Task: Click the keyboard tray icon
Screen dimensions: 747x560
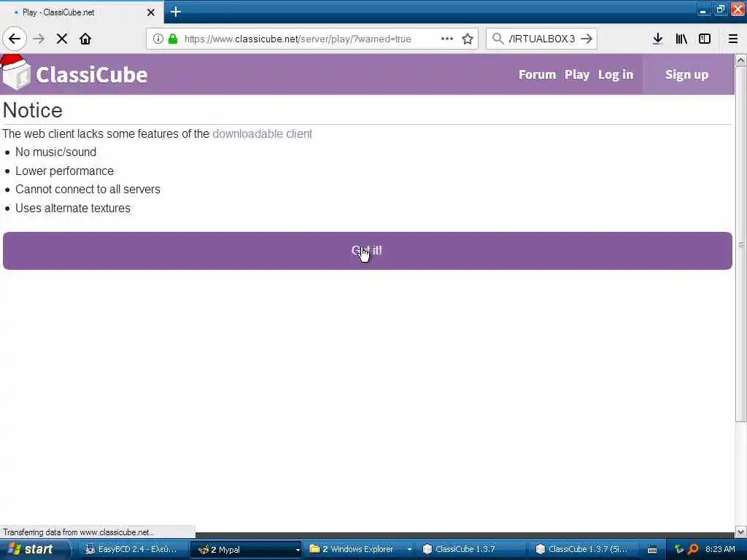Action: pyautogui.click(x=651, y=550)
